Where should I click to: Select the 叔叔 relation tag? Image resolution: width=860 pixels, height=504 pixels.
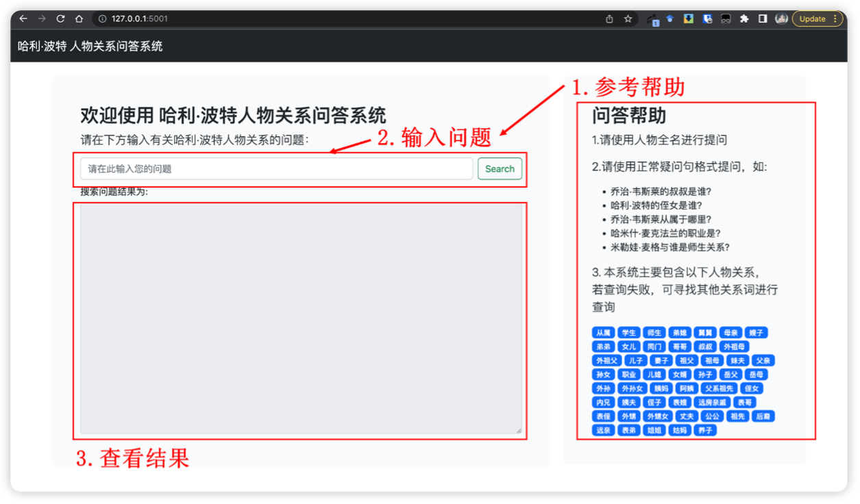pos(705,346)
